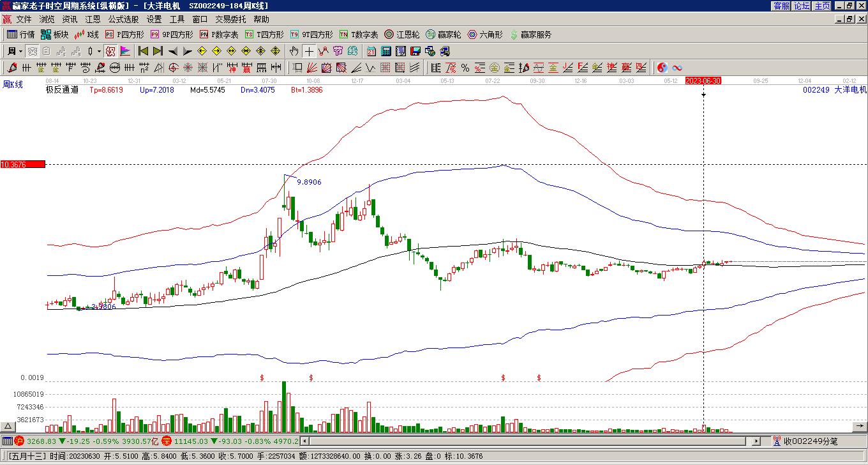Click the scrollbar right arrow
This screenshot has height=465, width=868.
click(756, 441)
